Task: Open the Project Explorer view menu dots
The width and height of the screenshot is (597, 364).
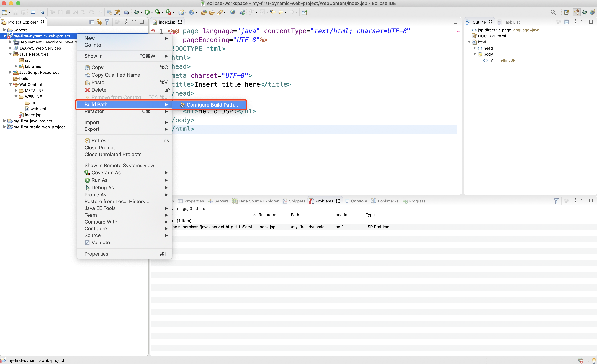Action: coord(126,22)
